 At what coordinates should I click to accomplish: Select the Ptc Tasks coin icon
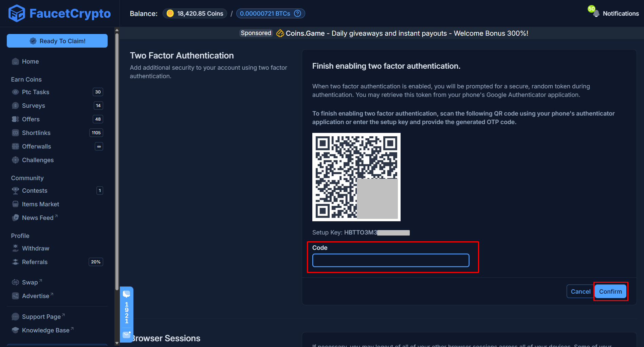click(15, 92)
